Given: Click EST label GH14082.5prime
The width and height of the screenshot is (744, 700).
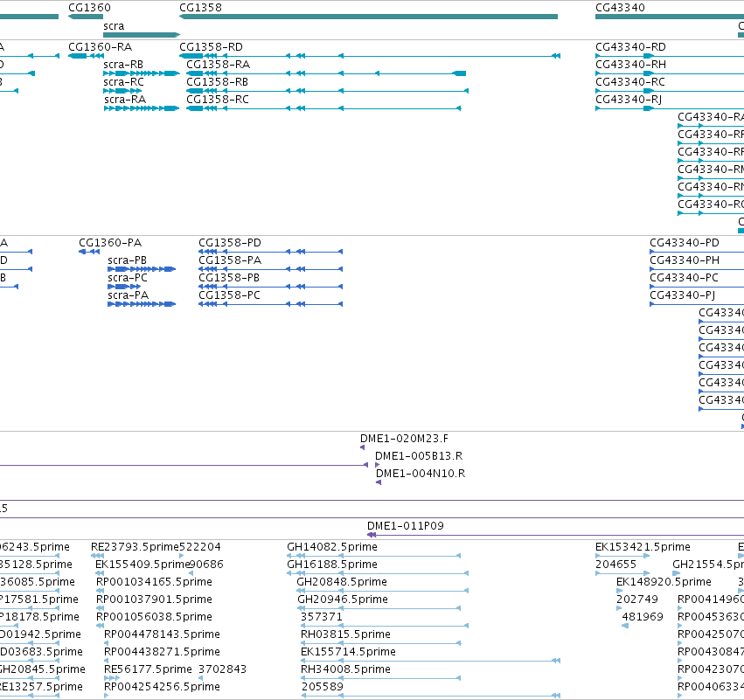Looking at the screenshot, I should point(332,547).
